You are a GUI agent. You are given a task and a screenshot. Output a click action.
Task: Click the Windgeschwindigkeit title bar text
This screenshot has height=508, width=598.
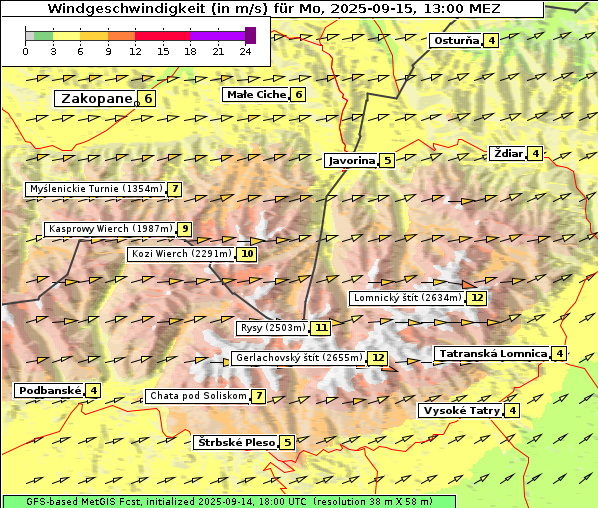pyautogui.click(x=273, y=8)
